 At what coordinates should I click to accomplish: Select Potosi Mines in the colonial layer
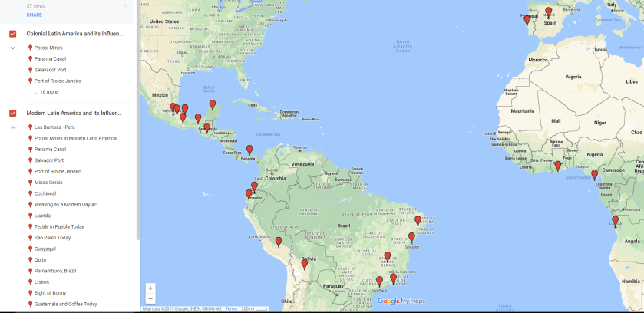[x=48, y=48]
